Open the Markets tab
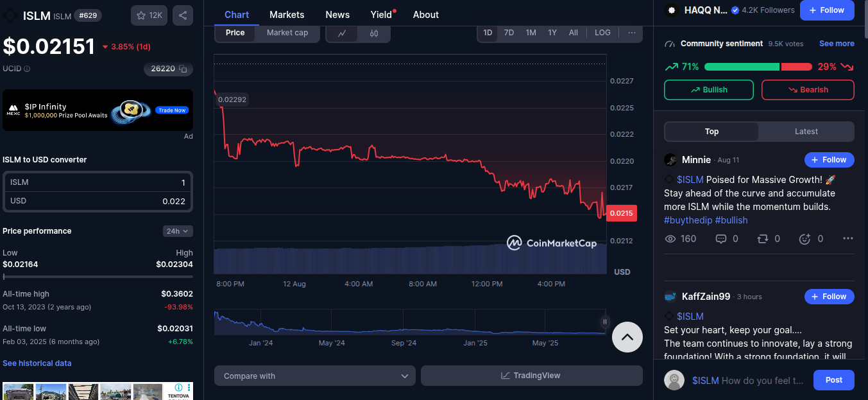 (x=287, y=14)
